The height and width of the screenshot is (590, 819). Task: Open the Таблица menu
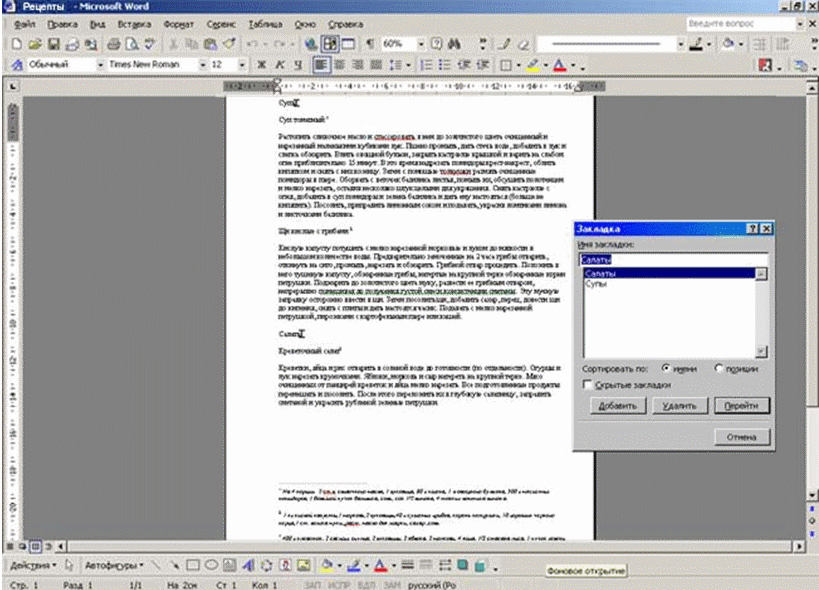265,24
